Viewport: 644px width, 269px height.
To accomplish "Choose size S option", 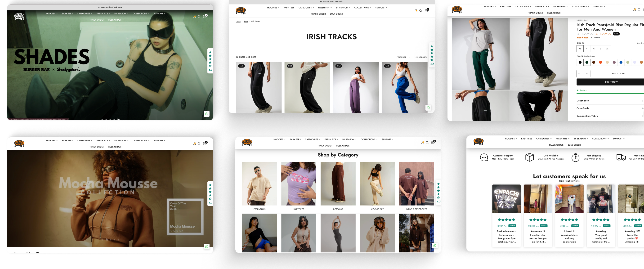I will tap(587, 49).
